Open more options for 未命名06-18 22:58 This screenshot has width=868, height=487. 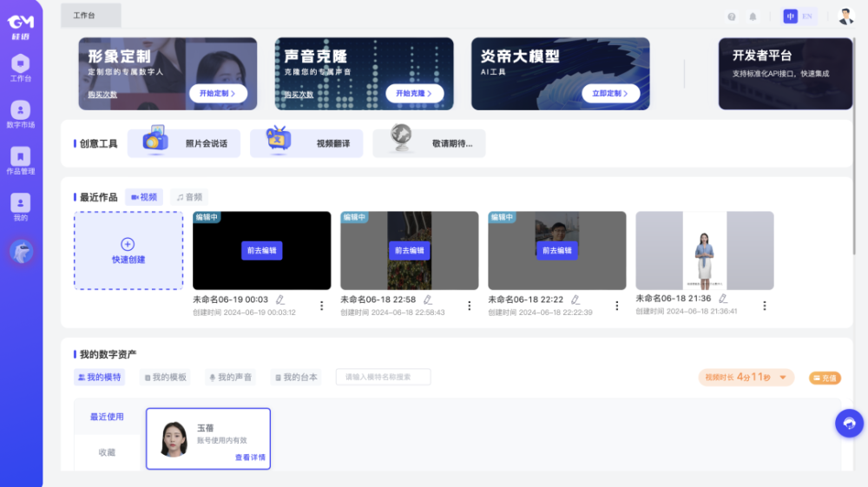[470, 306]
